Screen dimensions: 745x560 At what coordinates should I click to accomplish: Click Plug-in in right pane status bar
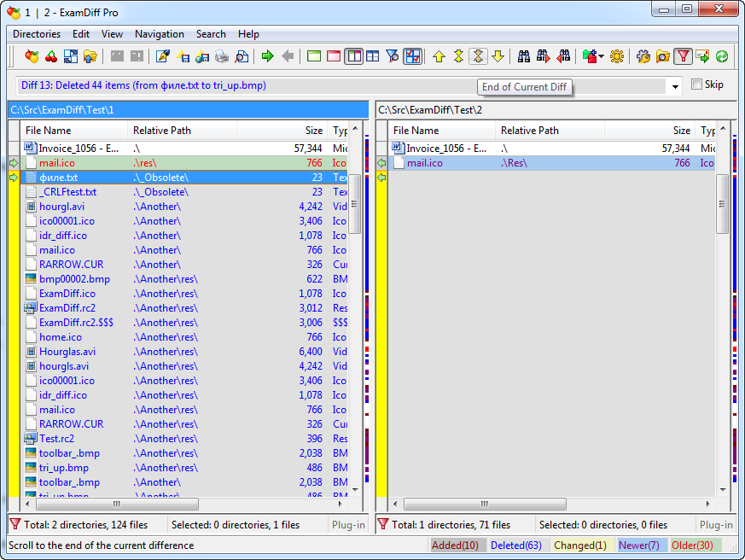point(716,525)
